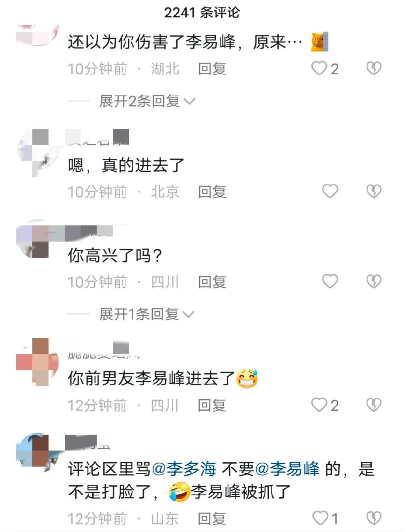Like the Hubei comment about 李易峰
This screenshot has width=404, height=532.
[x=319, y=68]
